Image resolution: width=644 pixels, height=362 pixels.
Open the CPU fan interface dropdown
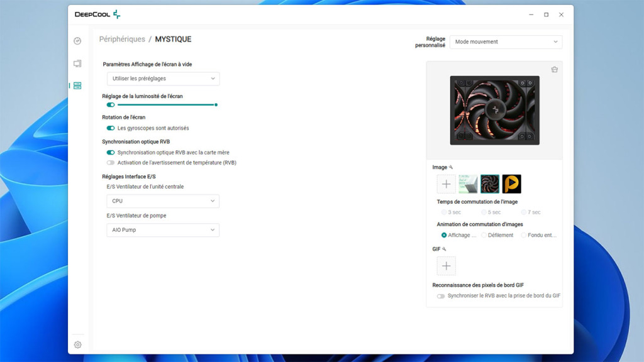(162, 201)
